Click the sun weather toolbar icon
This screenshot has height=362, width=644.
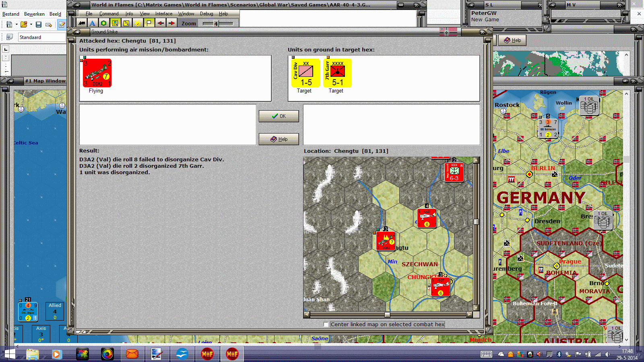click(138, 23)
